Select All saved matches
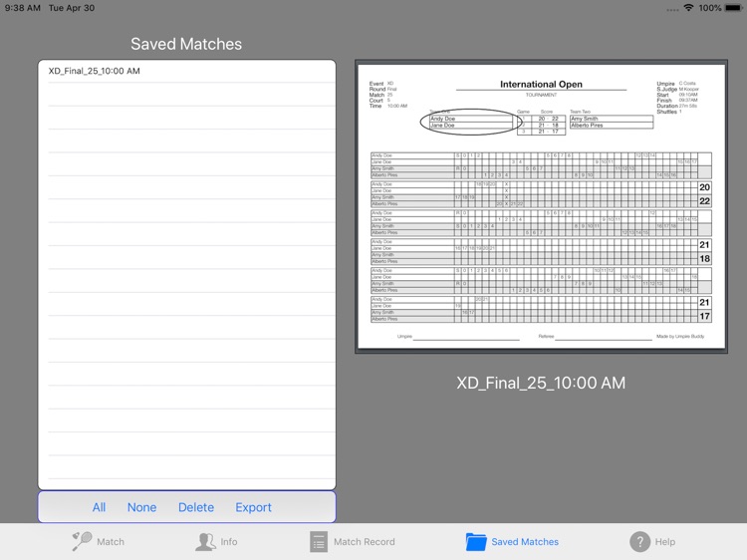The width and height of the screenshot is (747, 560). (x=99, y=507)
